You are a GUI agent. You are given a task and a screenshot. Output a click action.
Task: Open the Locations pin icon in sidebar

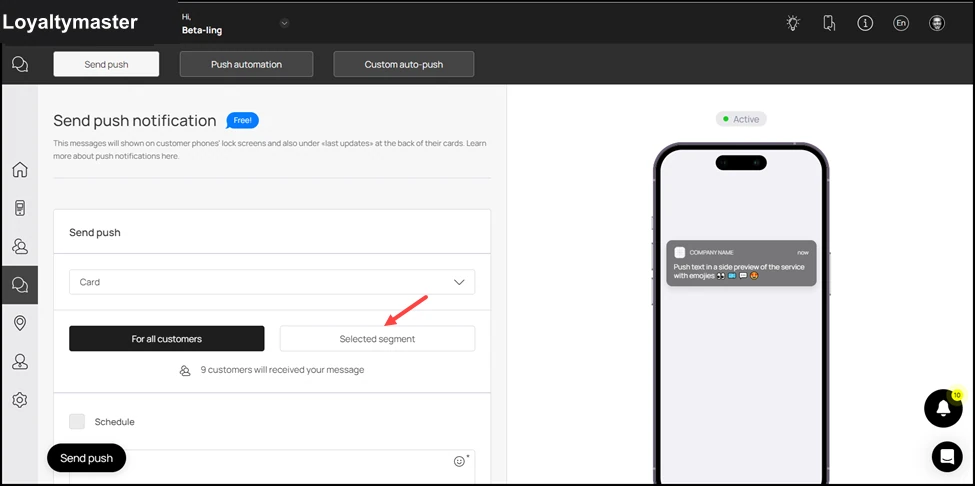(20, 323)
